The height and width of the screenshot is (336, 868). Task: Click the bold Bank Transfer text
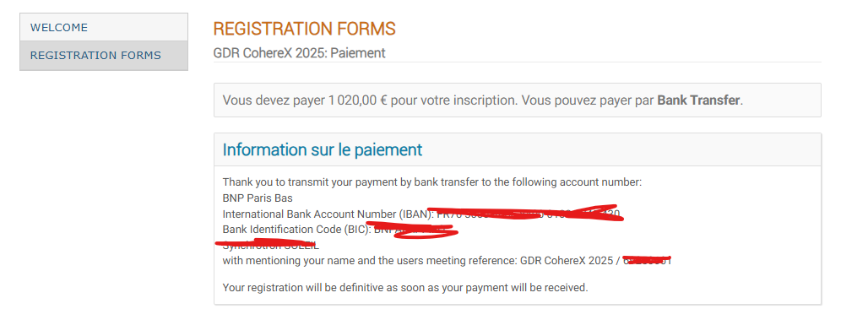698,100
